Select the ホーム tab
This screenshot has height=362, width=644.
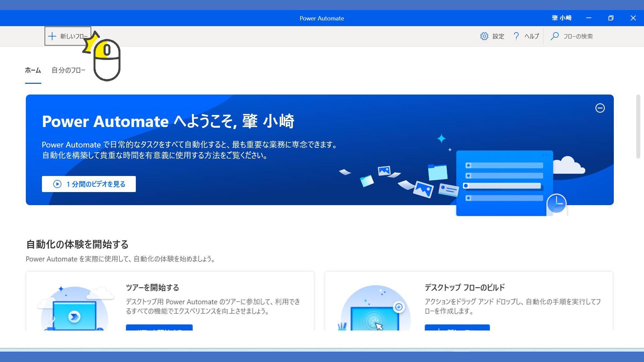point(33,70)
